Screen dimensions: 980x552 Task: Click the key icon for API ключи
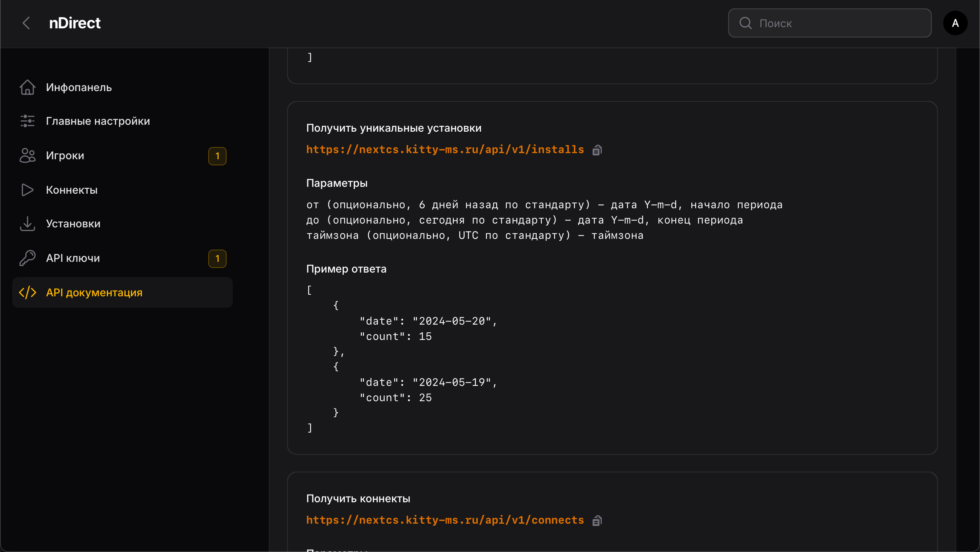click(28, 258)
